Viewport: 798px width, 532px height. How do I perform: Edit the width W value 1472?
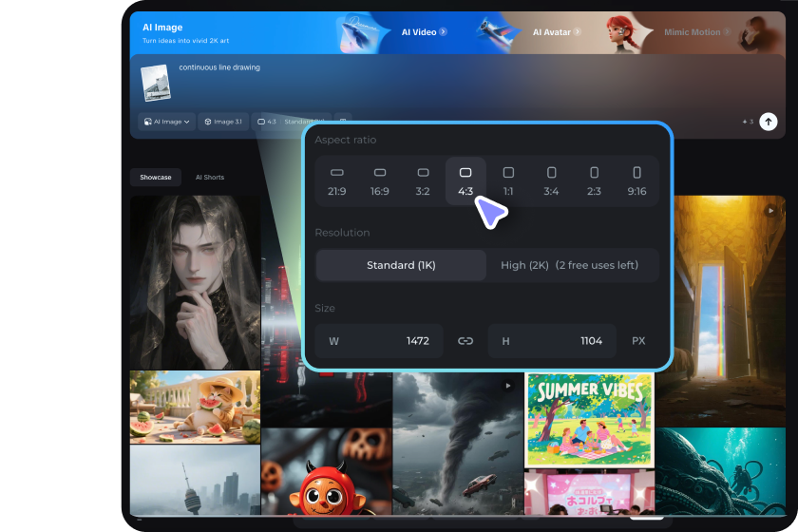point(379,341)
